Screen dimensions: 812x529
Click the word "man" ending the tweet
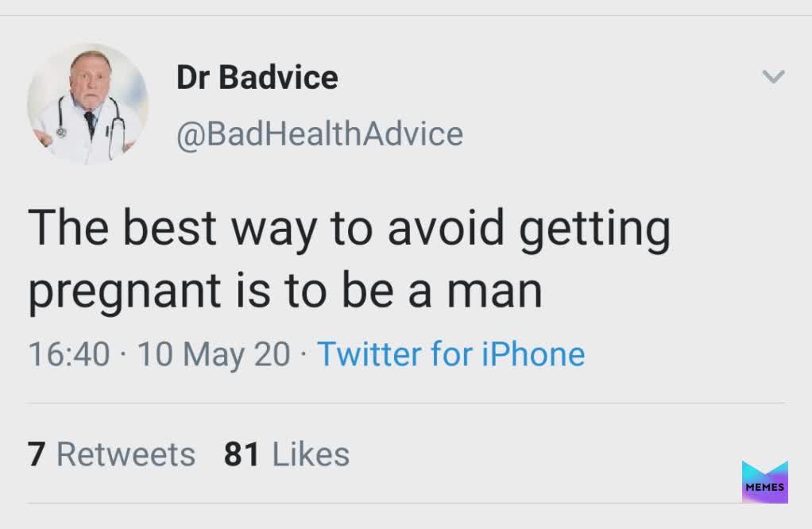[494, 291]
